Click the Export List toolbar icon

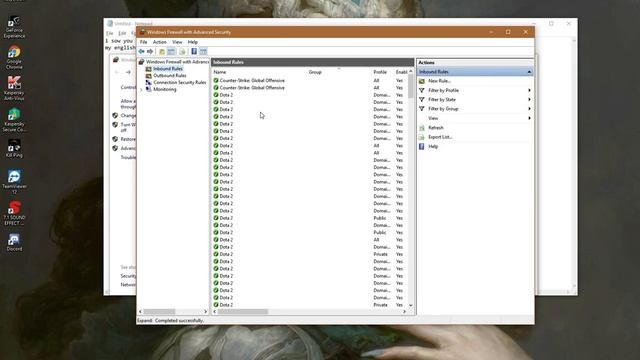pos(182,51)
